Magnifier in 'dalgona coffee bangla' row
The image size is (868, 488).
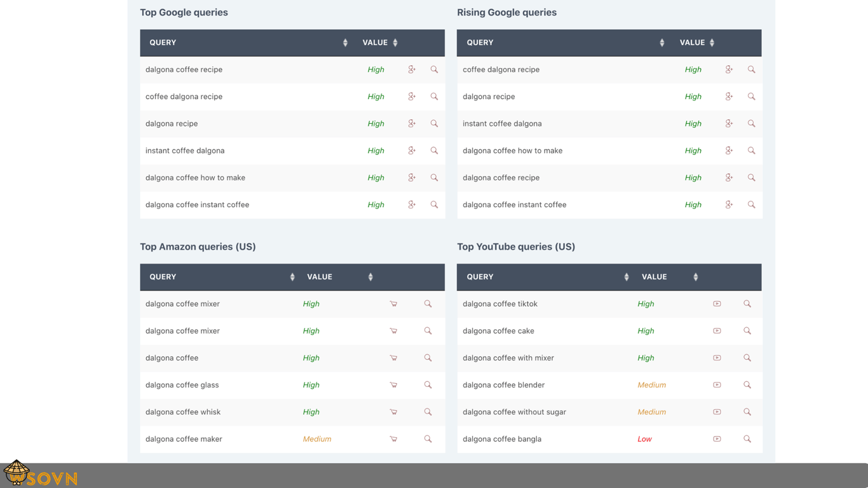coord(747,439)
